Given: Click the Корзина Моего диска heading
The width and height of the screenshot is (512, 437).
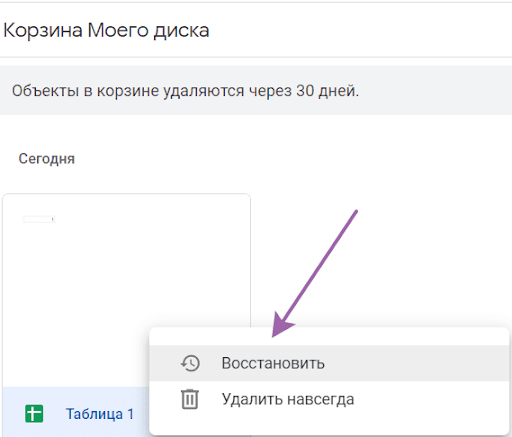Looking at the screenshot, I should [106, 31].
